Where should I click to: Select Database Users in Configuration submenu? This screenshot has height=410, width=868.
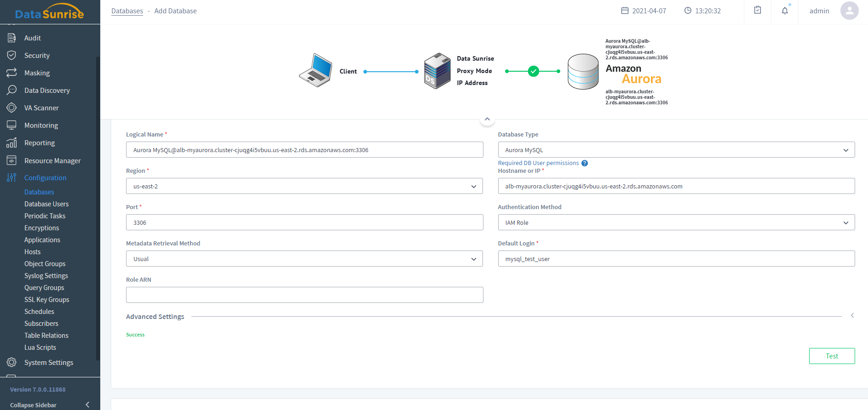pyautogui.click(x=46, y=204)
